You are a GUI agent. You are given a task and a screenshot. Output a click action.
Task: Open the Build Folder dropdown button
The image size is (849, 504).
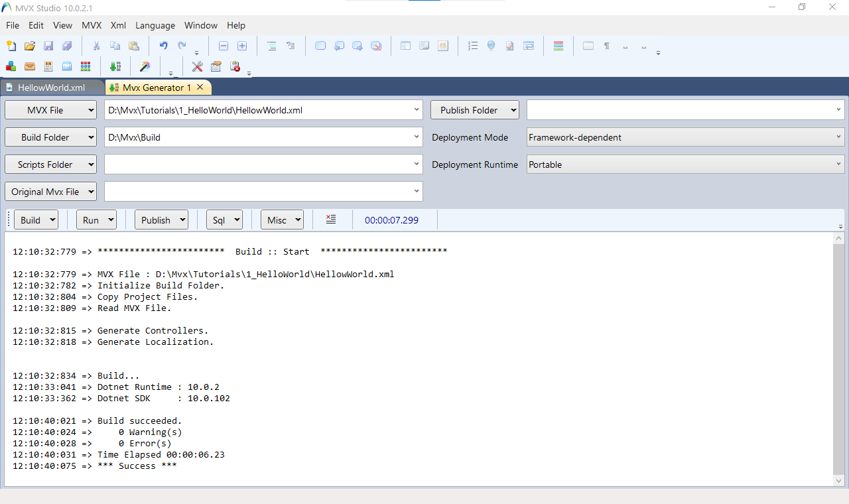(x=50, y=137)
